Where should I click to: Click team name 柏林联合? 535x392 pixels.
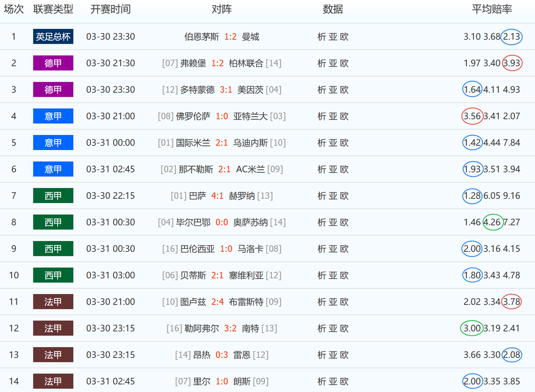(246, 63)
